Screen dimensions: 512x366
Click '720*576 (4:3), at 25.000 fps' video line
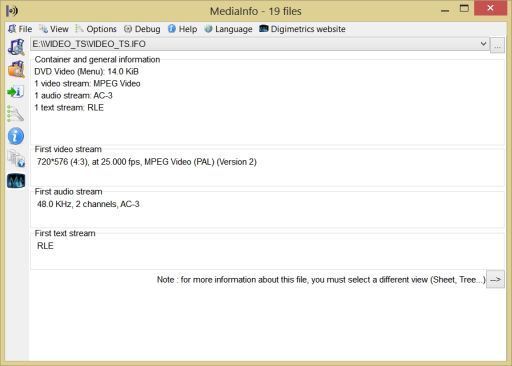(147, 162)
